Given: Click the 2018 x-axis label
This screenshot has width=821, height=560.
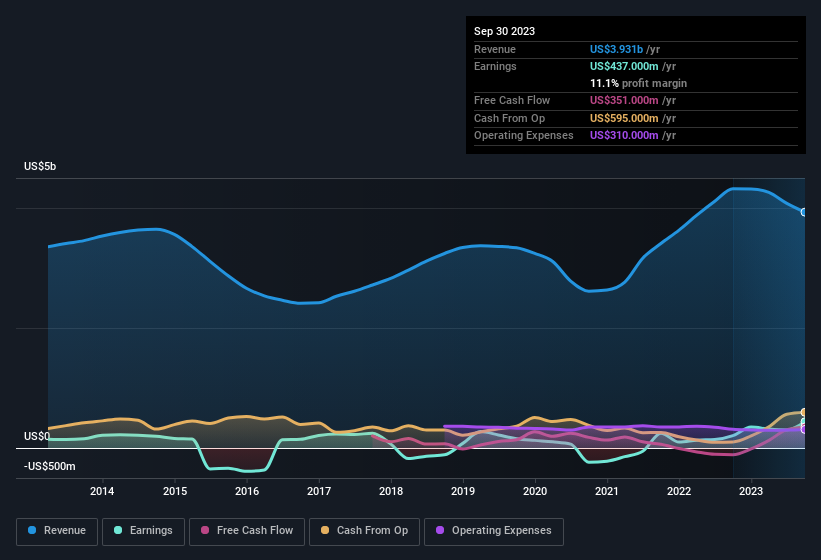Looking at the screenshot, I should click(x=391, y=491).
